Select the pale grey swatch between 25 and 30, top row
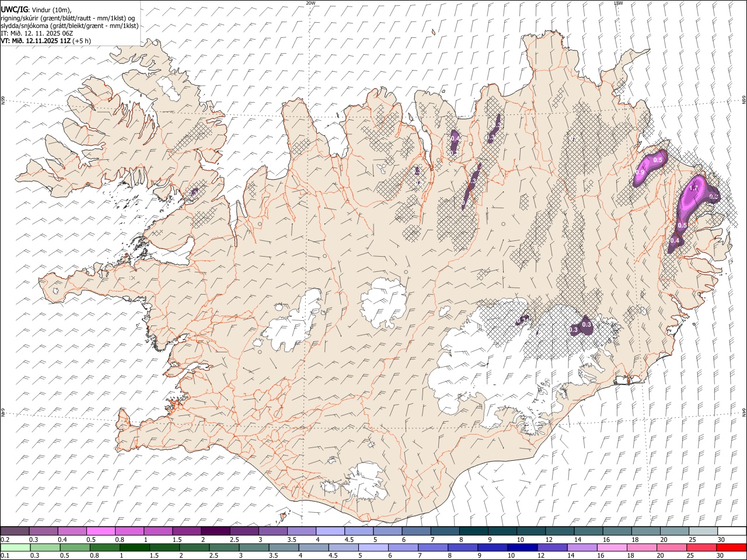Viewport: 747px width, 560px height. (x=703, y=531)
